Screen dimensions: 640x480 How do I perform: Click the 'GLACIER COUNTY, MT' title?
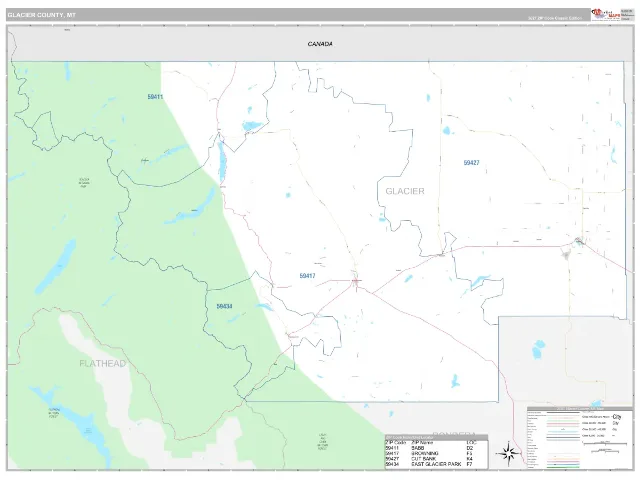point(41,15)
